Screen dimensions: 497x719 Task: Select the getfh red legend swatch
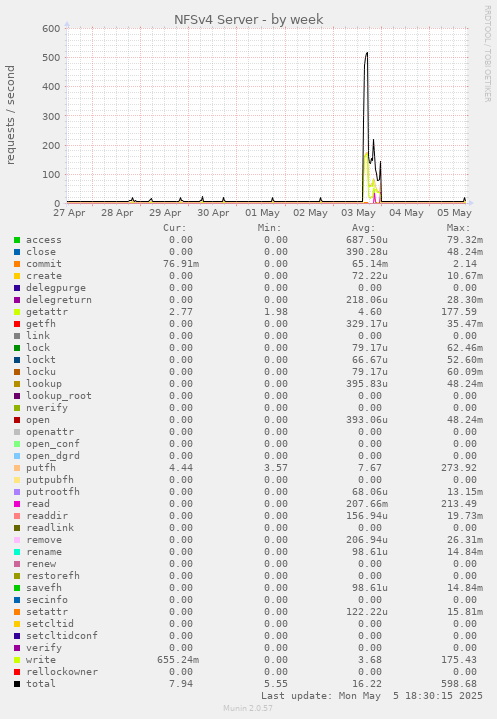pyautogui.click(x=17, y=324)
